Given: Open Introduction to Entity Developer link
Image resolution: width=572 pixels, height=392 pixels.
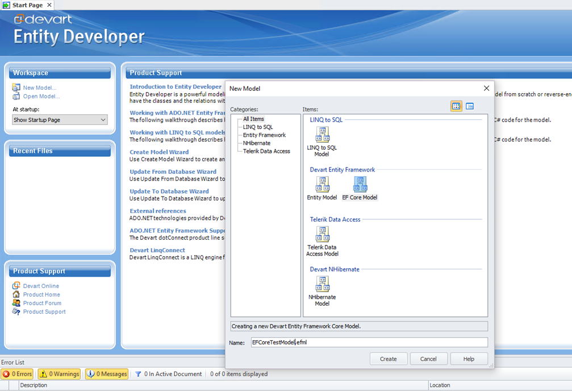Looking at the screenshot, I should tap(176, 86).
